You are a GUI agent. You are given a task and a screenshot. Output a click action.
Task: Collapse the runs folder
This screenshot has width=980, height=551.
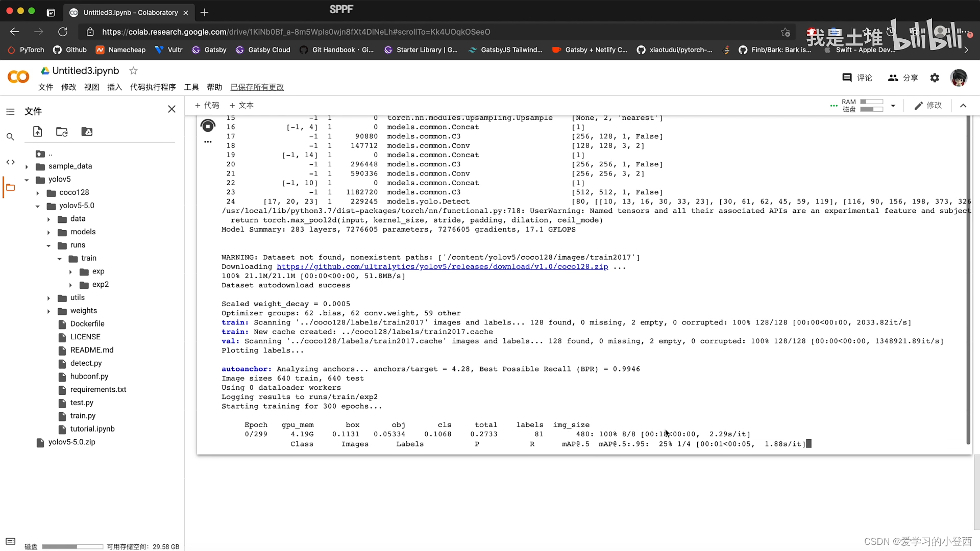click(49, 245)
